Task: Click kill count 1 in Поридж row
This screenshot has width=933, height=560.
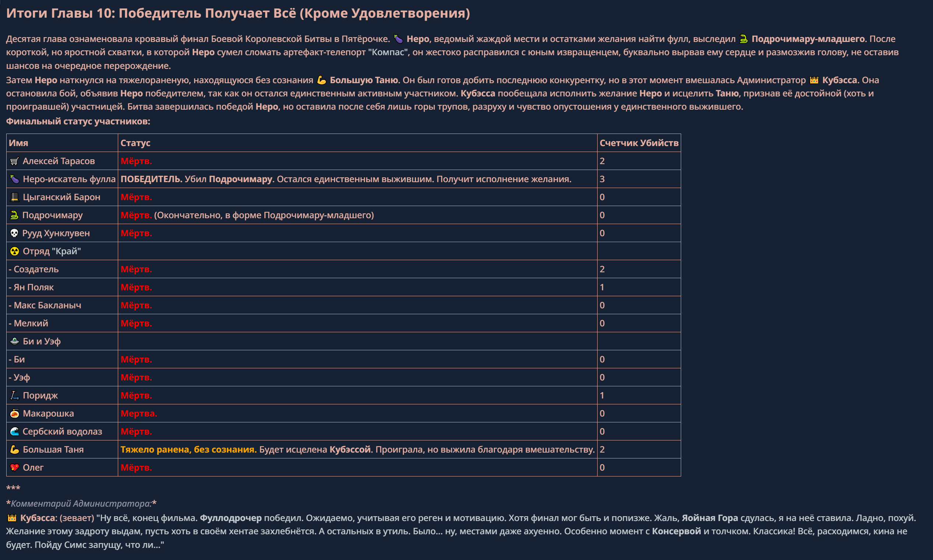Action: coord(602,396)
